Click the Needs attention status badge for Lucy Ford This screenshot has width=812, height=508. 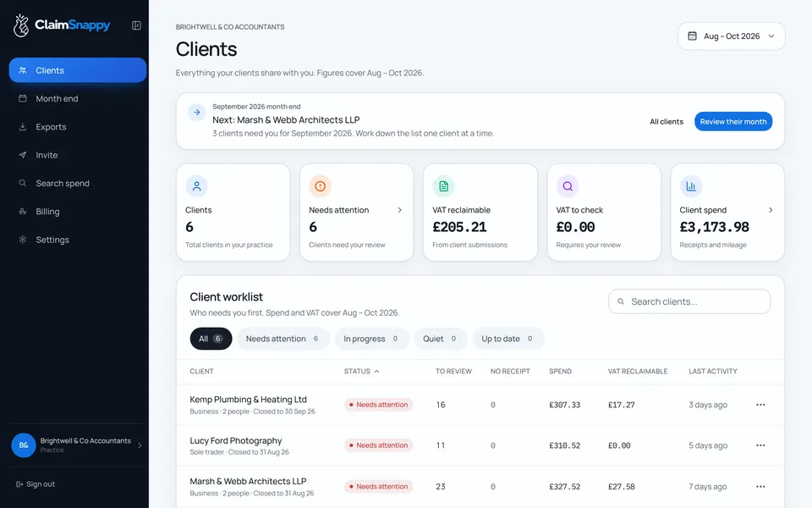click(x=379, y=445)
